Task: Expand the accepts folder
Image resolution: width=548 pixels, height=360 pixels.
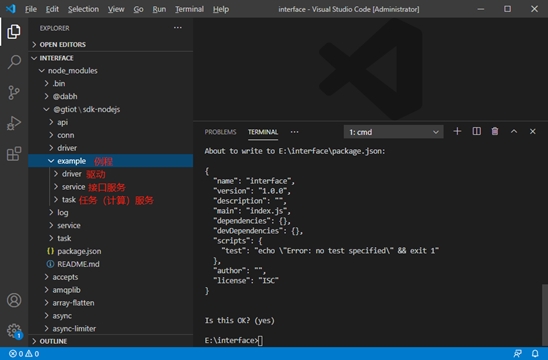Action: coord(110,277)
